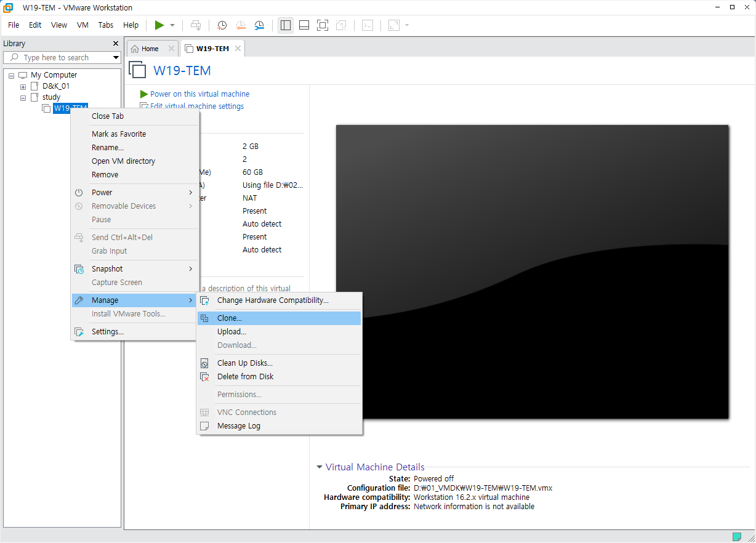
Task: Close the W19-TEM tab via X
Action: (238, 49)
